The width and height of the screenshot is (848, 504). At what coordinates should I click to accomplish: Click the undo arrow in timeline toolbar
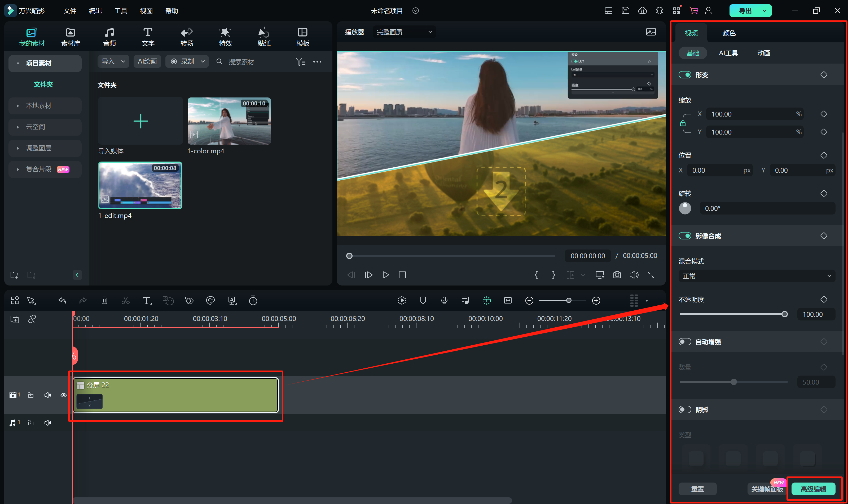[62, 301]
